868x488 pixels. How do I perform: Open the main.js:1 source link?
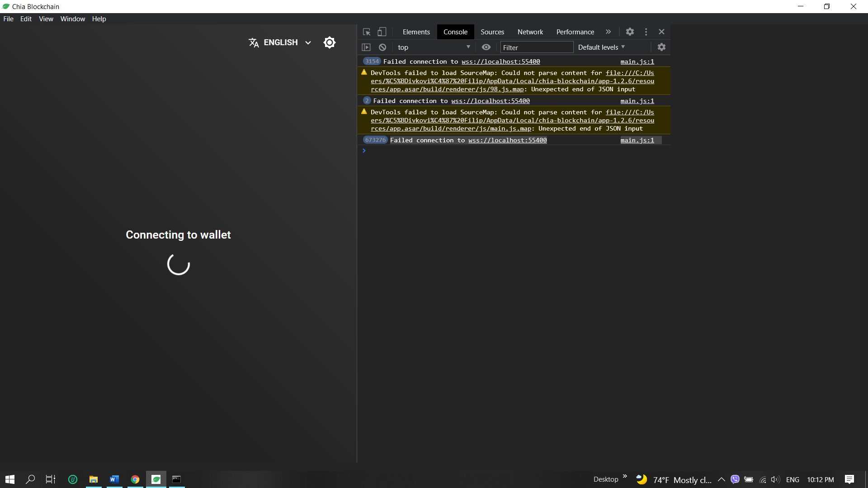(x=637, y=61)
